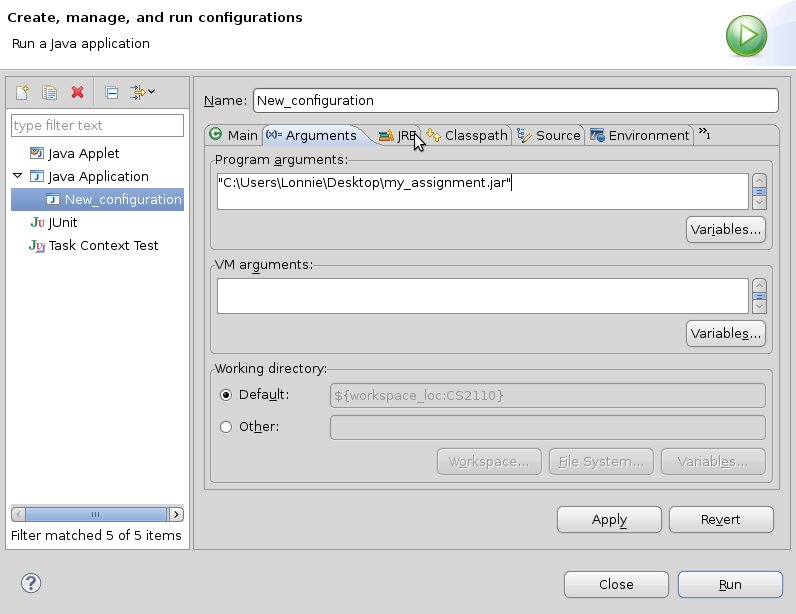Screen dimensions: 796x614
Task: Switch to the Main tab
Action: [233, 135]
